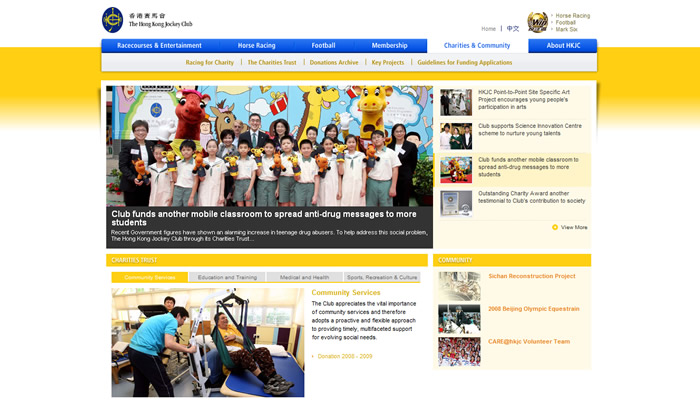The height and width of the screenshot is (413, 700).
Task: Click the View More arrow icon
Action: pos(555,227)
